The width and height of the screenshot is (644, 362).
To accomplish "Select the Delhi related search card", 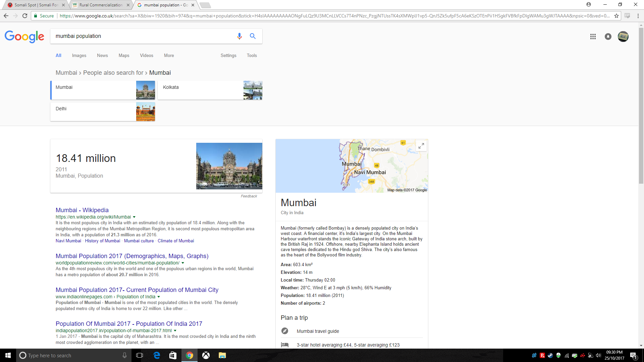I will (103, 112).
